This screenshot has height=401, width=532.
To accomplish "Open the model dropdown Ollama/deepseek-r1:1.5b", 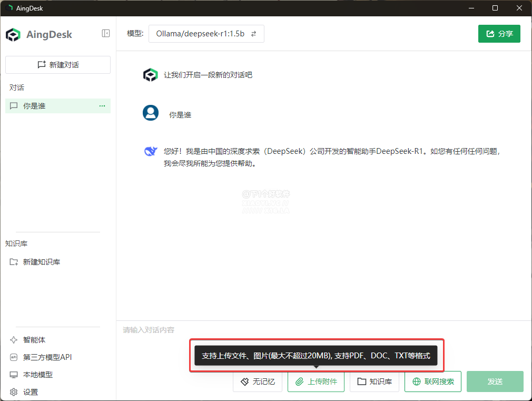I will pyautogui.click(x=200, y=34).
